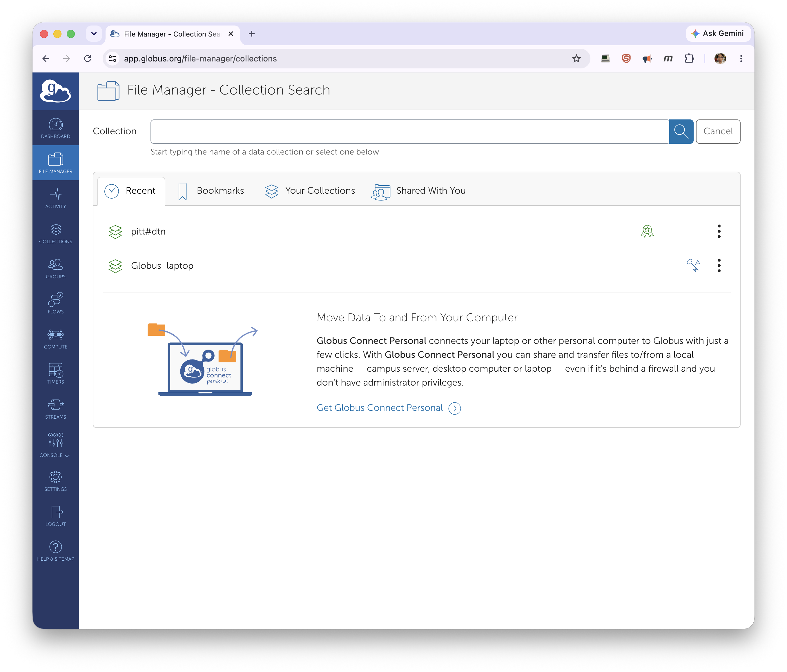Click the key icon on Globus_laptop row
The image size is (787, 672).
point(693,265)
